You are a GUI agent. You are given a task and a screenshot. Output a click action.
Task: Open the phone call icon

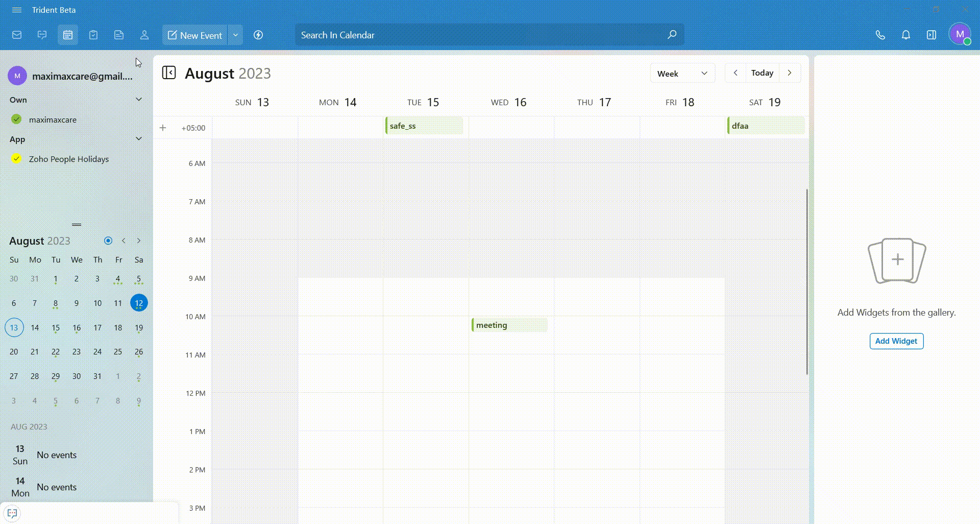click(880, 35)
